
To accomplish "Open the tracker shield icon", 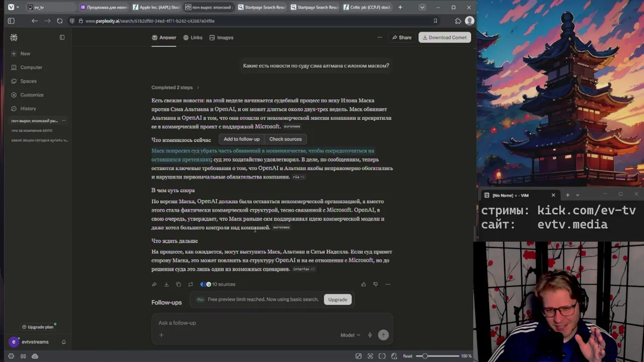I will point(72,21).
